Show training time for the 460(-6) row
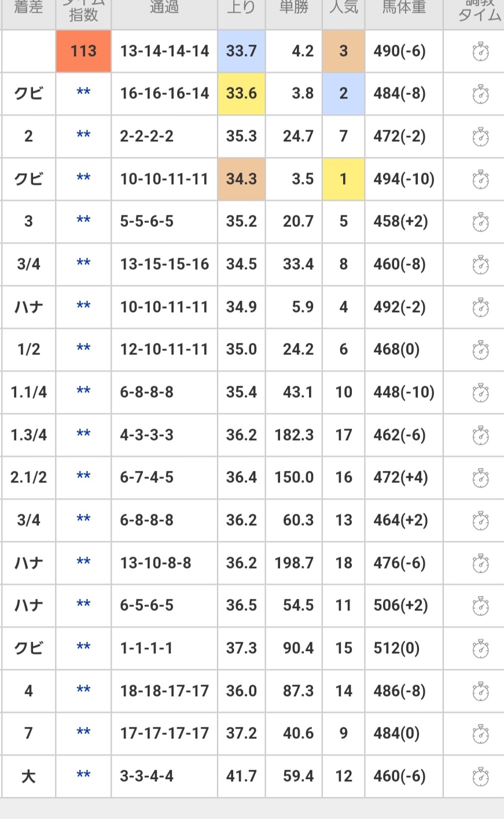The image size is (504, 819). 480,777
